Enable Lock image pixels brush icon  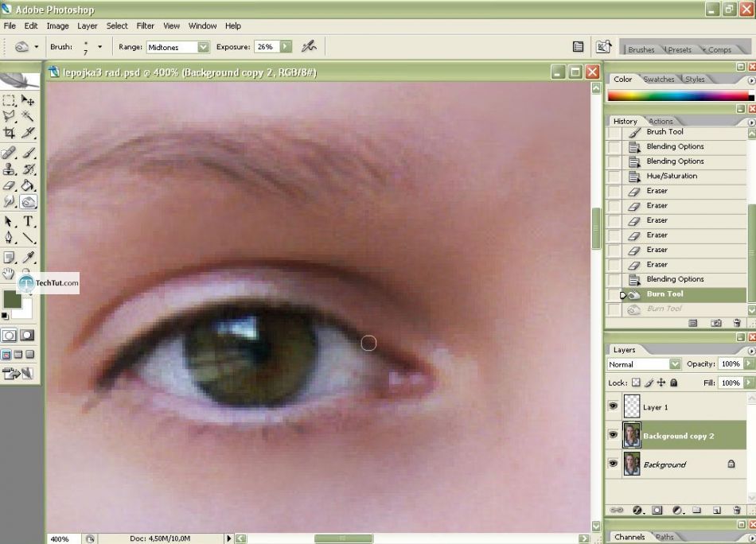(649, 383)
